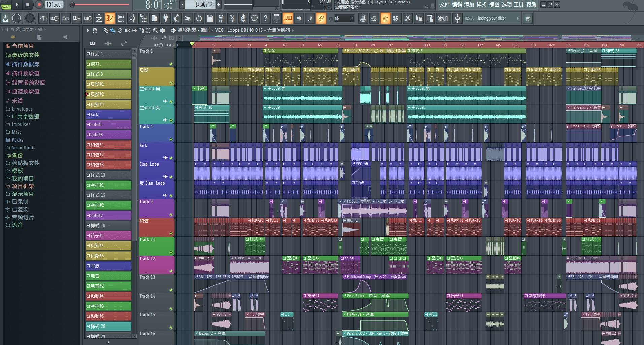Toggle the Alt button in toolbar

[385, 18]
